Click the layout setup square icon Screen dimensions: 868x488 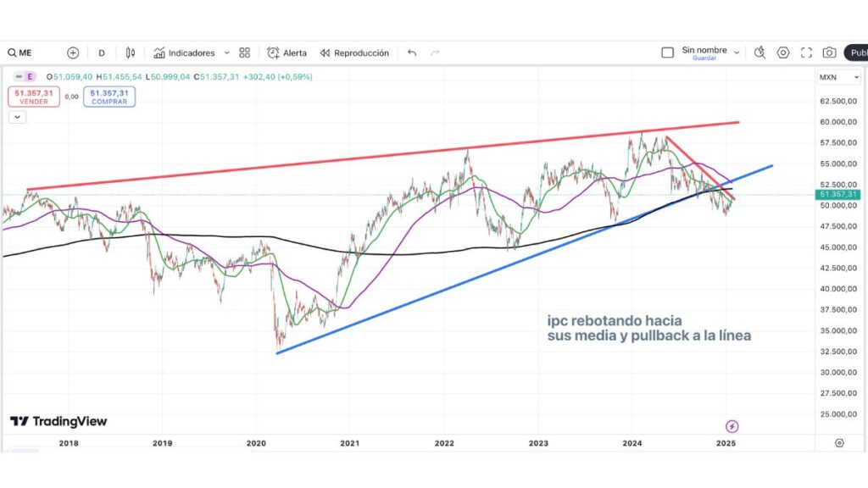coord(668,53)
